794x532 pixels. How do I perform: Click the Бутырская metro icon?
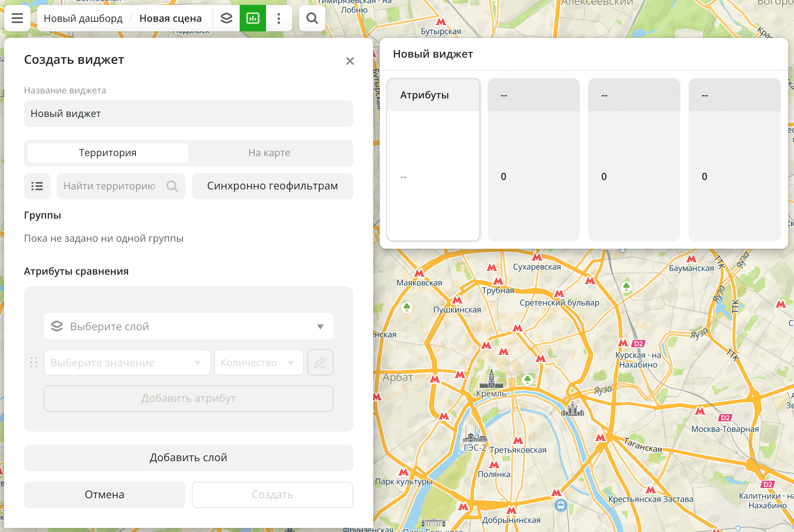point(441,21)
